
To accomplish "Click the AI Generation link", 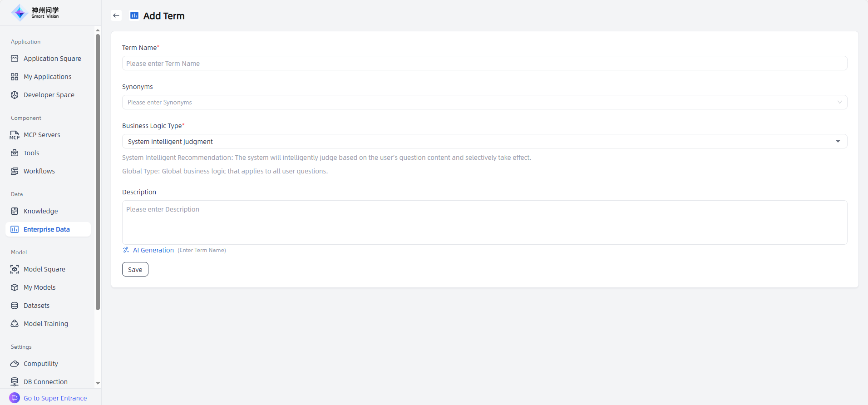I will click(x=153, y=250).
